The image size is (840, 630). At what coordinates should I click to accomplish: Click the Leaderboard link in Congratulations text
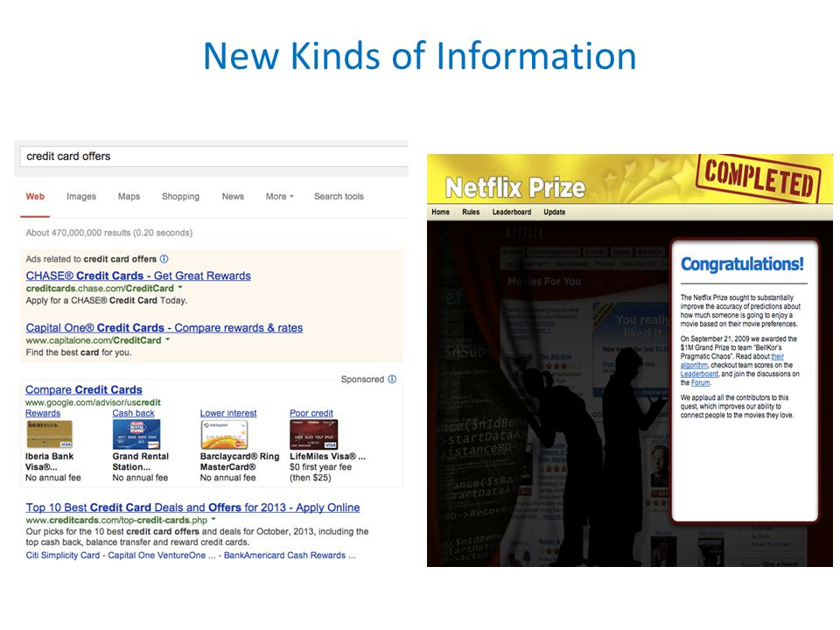(699, 374)
